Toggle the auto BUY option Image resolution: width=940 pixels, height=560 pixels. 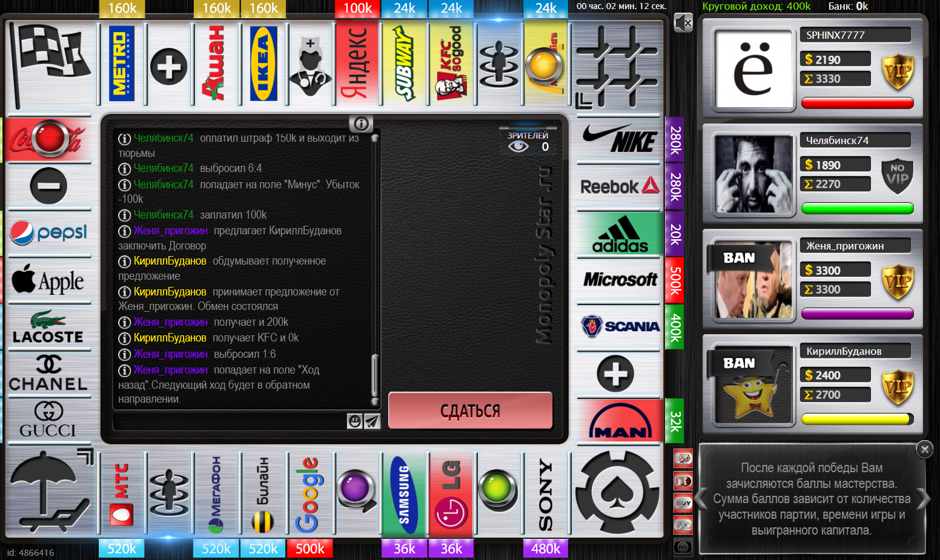(683, 502)
